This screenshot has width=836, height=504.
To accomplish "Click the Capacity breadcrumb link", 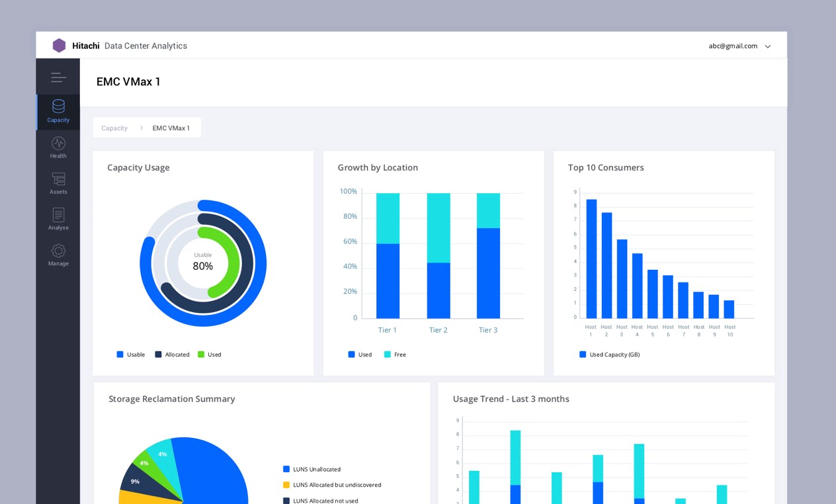I will (114, 128).
